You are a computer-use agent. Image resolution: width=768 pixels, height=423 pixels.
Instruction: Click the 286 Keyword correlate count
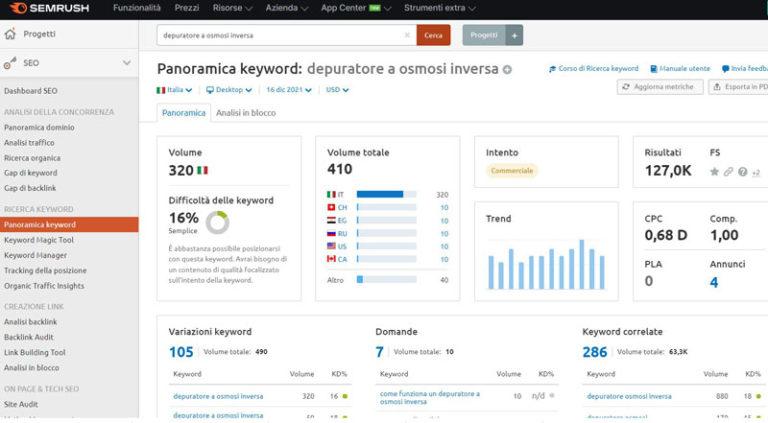pos(595,352)
